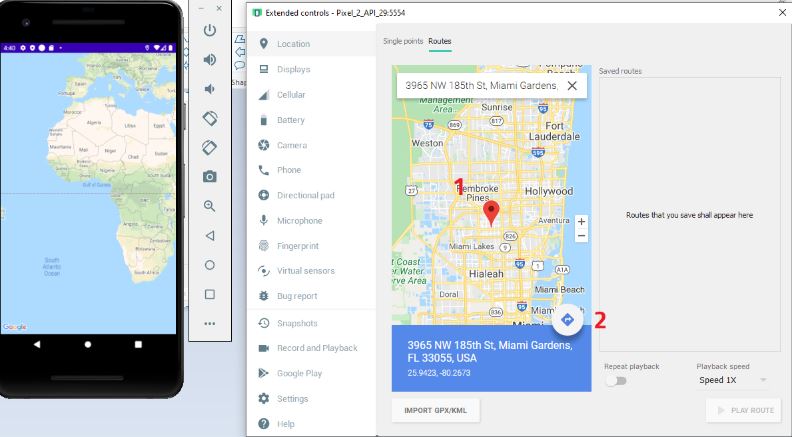This screenshot has height=437, width=792.
Task: Open the Displays section
Action: point(311,69)
